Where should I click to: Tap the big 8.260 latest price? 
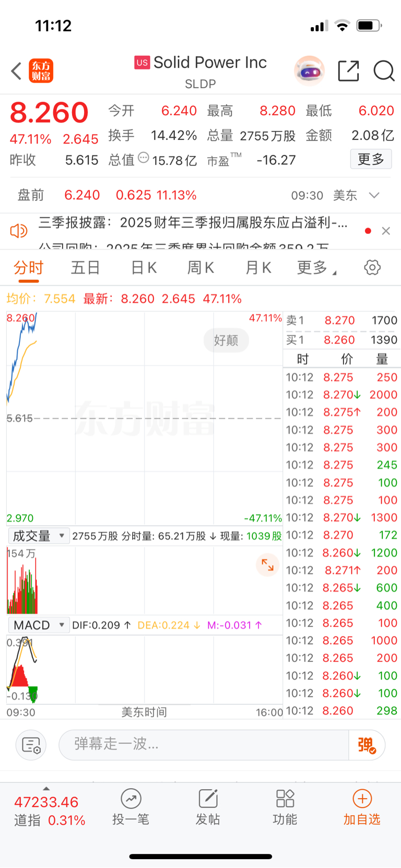pos(50,112)
